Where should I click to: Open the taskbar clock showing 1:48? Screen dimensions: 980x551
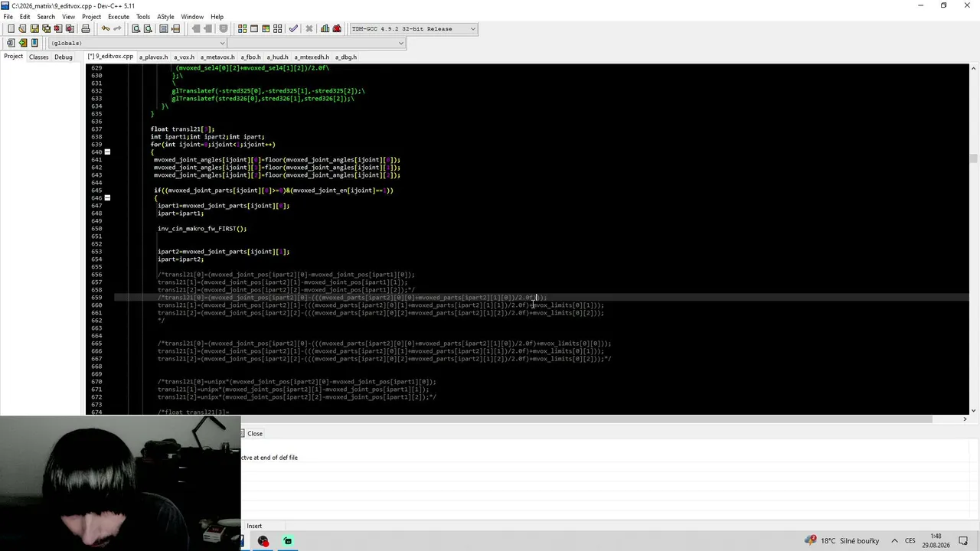936,541
